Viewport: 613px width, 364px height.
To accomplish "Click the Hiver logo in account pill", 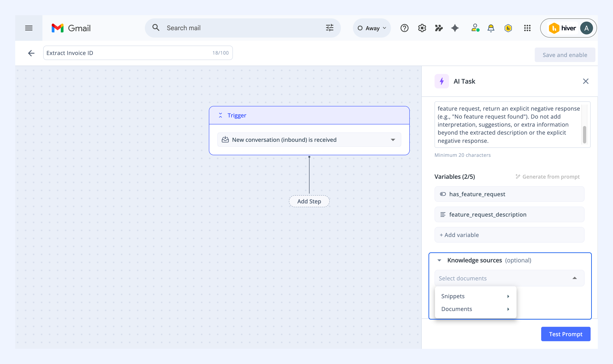I will click(x=562, y=28).
